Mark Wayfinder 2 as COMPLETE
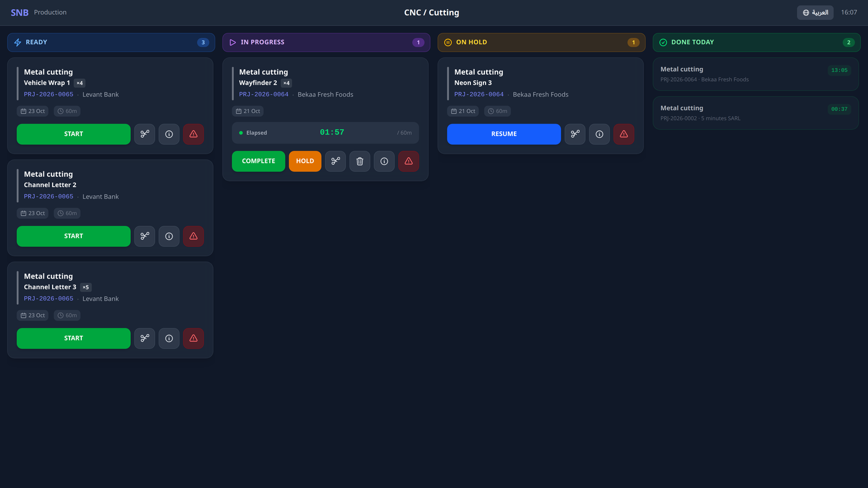Screen dimensions: 868x488 coord(258,161)
